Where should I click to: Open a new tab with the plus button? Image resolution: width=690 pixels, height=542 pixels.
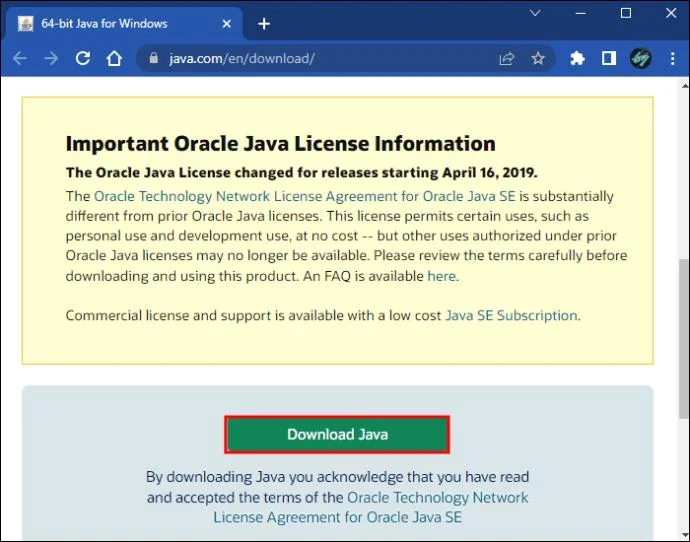[x=264, y=24]
